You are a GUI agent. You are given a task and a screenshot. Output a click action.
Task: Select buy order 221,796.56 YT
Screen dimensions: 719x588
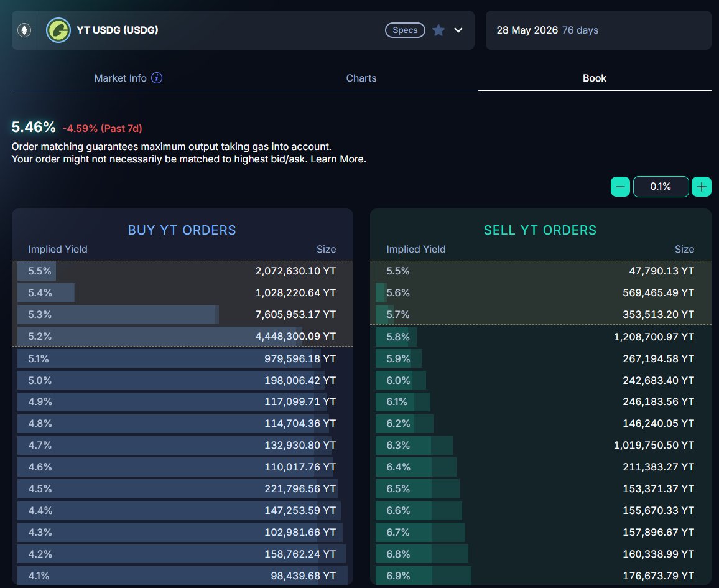182,488
